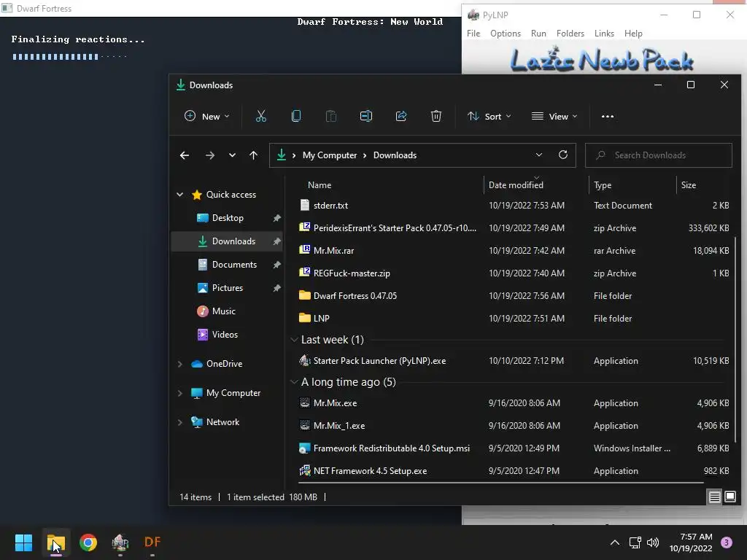Click Downloads in the address breadcrumb

click(395, 155)
